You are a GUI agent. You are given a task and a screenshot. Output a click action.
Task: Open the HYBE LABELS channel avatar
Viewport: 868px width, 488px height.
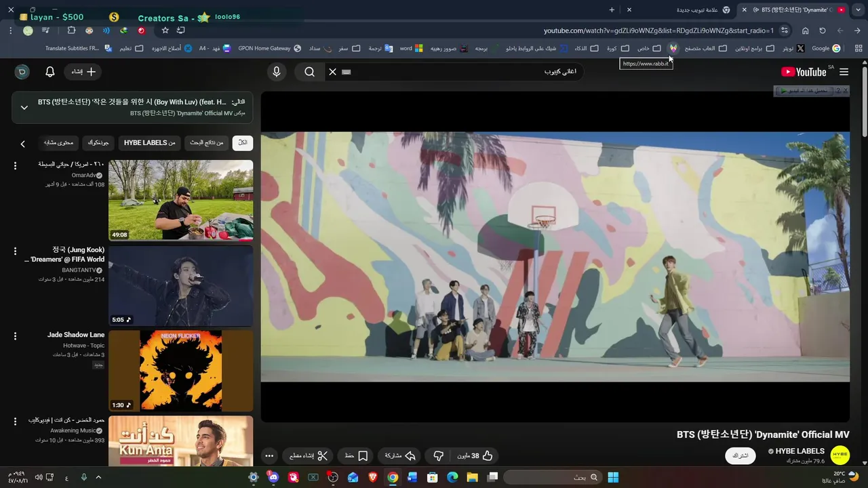840,455
